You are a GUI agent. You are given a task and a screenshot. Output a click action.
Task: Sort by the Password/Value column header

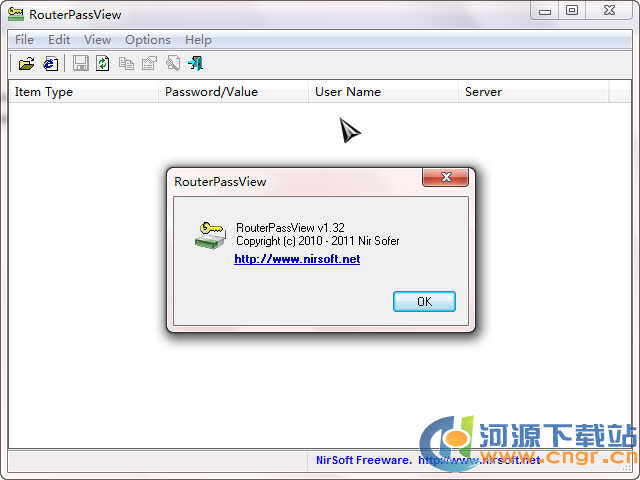click(233, 92)
